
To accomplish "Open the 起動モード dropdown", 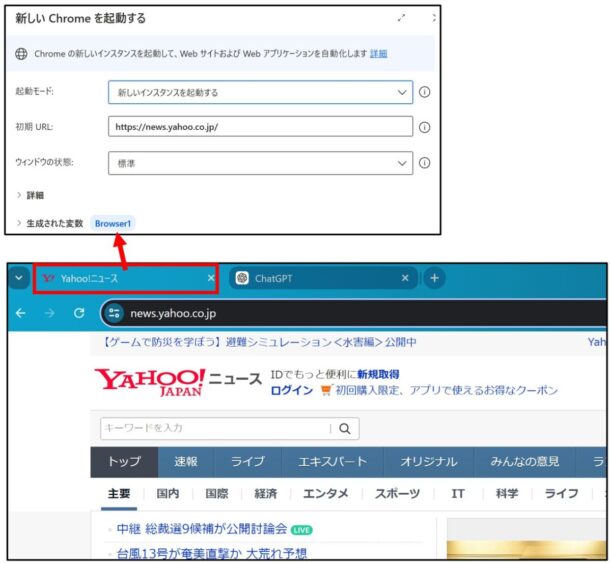I will point(260,92).
